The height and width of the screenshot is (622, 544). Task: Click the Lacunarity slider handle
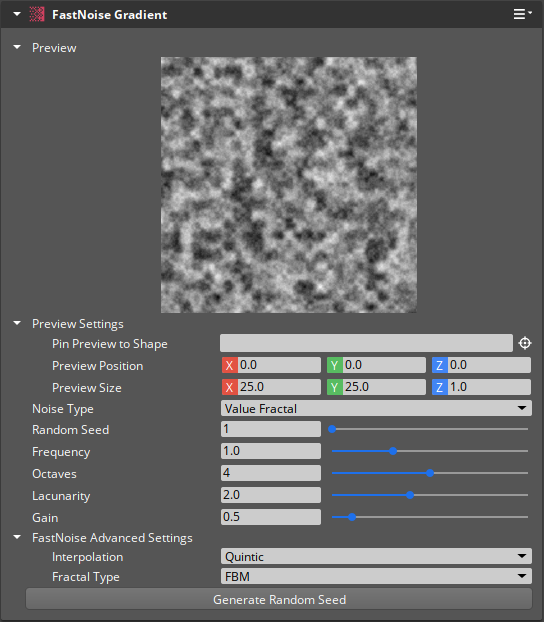[x=410, y=495]
